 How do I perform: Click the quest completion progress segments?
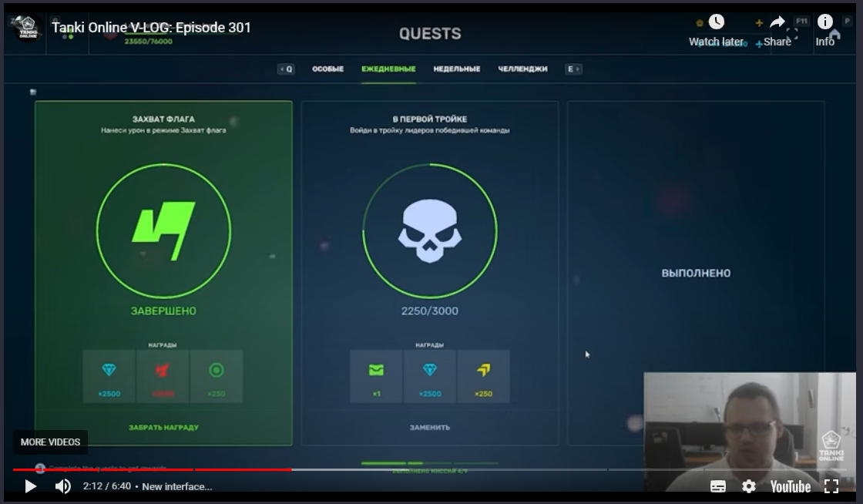[430, 463]
